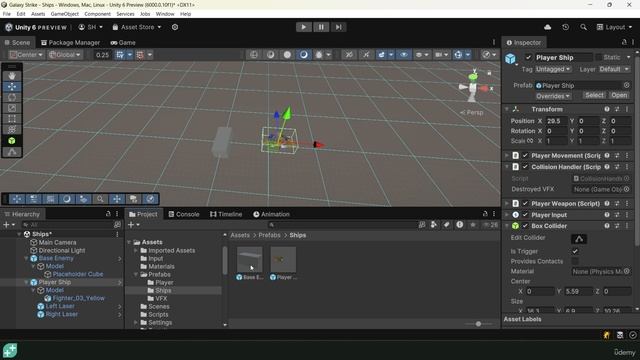
Task: Open the Tag Untagged dropdown
Action: click(x=553, y=69)
